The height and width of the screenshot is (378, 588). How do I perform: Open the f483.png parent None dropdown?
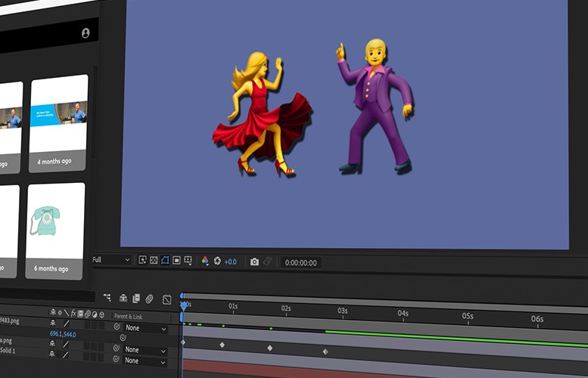[145, 328]
